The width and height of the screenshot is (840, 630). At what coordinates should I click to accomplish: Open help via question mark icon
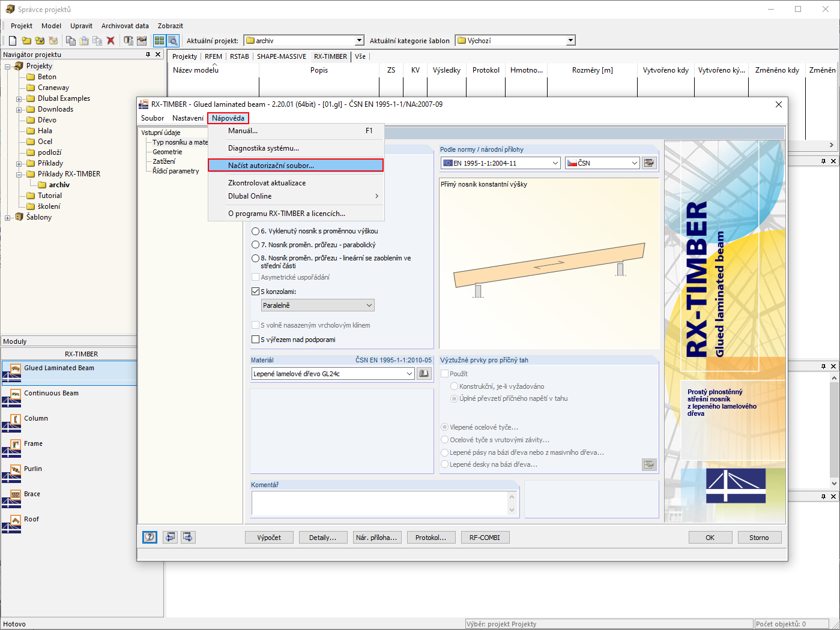click(150, 537)
